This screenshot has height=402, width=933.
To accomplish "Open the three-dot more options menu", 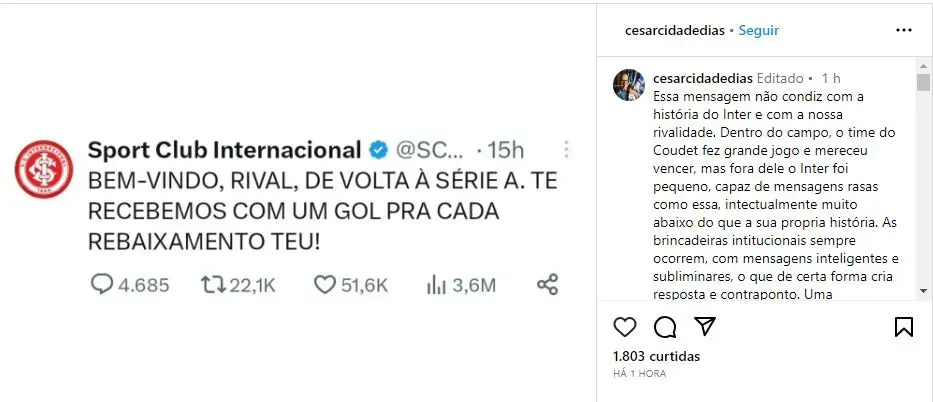I will tap(904, 30).
